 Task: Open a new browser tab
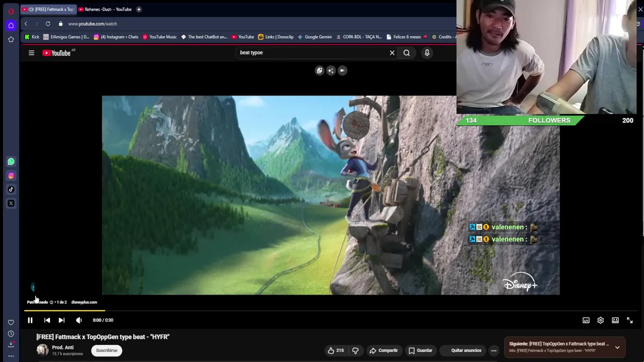click(x=139, y=9)
